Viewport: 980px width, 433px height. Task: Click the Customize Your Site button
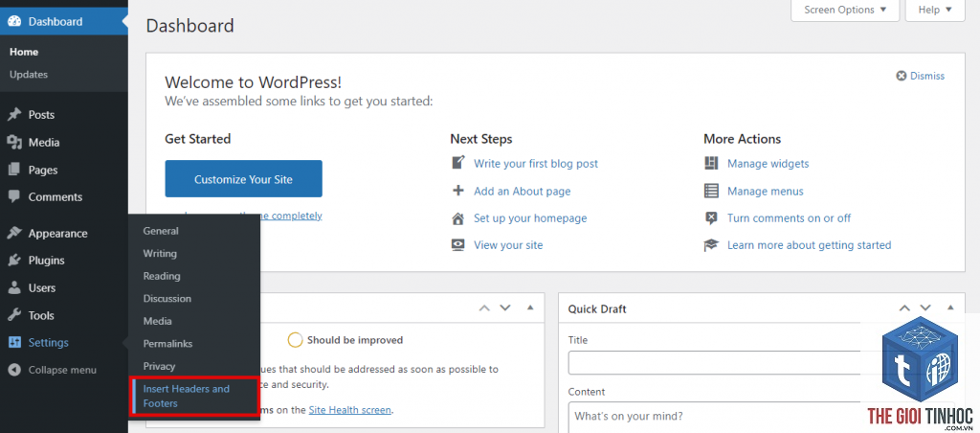point(243,179)
